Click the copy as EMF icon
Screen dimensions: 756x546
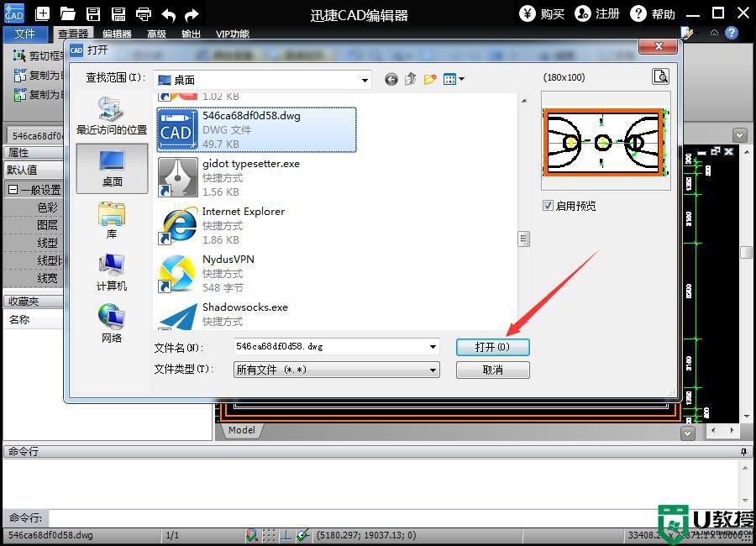tap(20, 75)
